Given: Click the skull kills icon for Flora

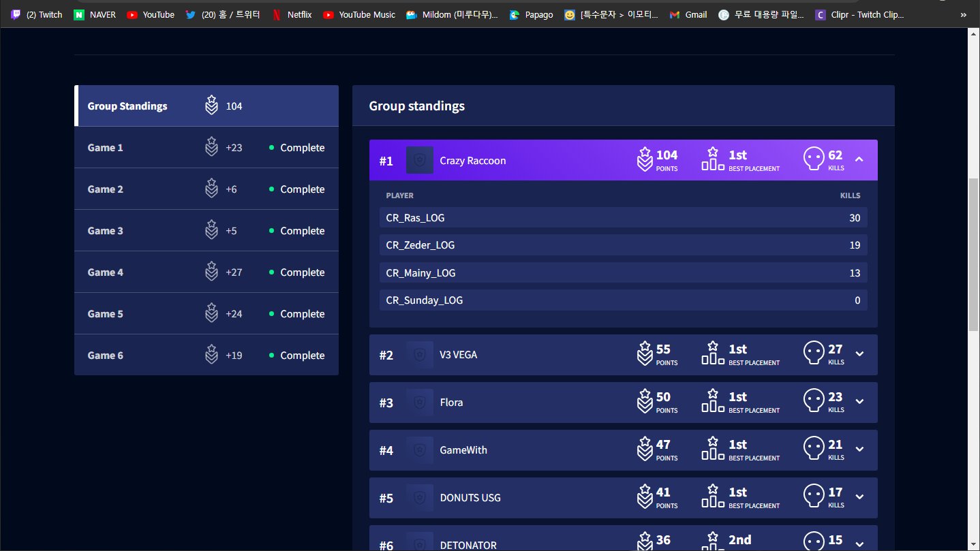Looking at the screenshot, I should point(814,400).
